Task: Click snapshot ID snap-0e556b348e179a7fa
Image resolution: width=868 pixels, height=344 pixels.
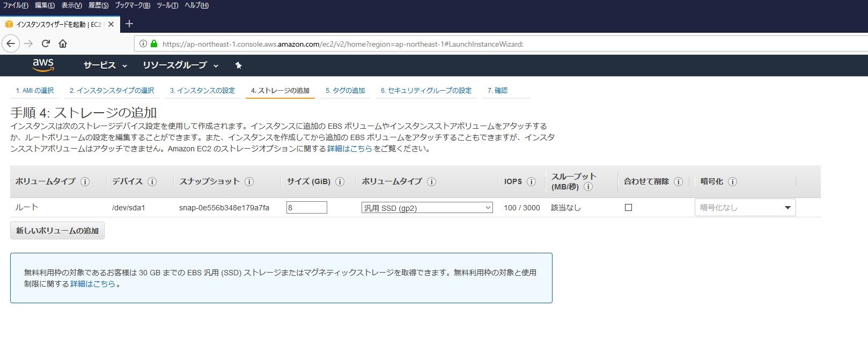Action: [224, 208]
